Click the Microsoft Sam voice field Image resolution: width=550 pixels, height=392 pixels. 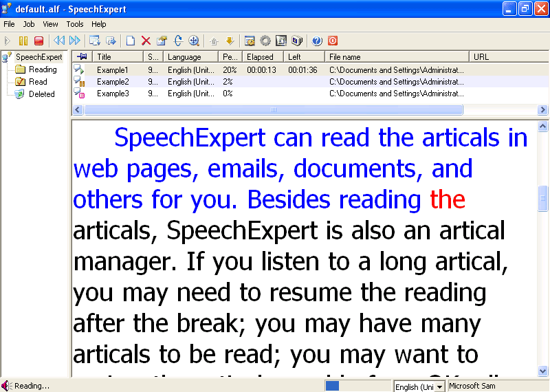coord(498,386)
